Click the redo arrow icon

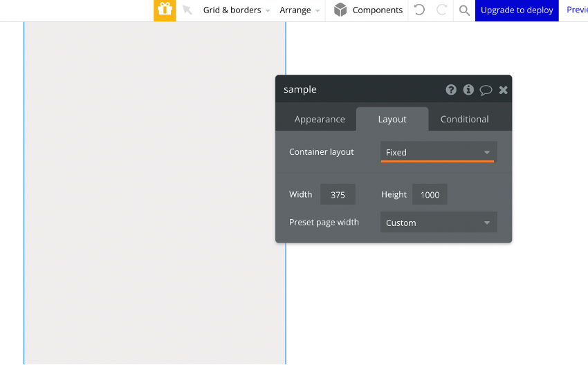point(442,10)
